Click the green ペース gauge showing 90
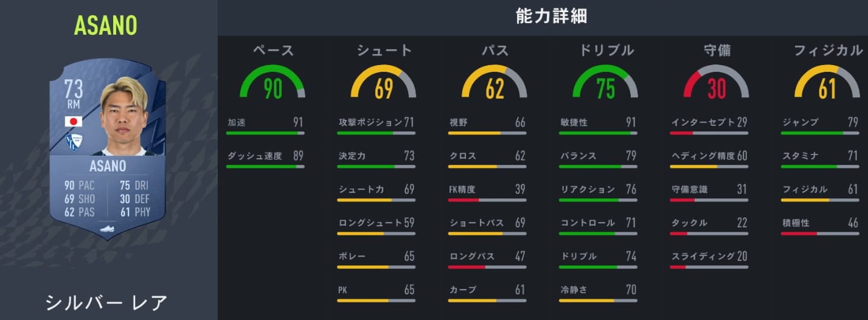This screenshot has width=868, height=320. point(273,83)
